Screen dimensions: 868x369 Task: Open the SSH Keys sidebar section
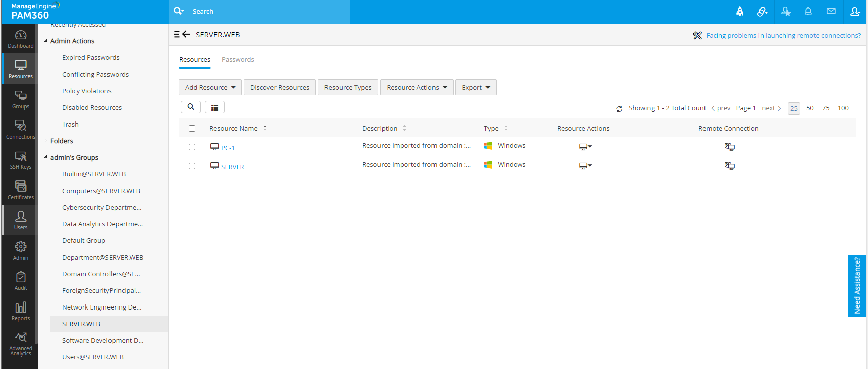tap(20, 160)
